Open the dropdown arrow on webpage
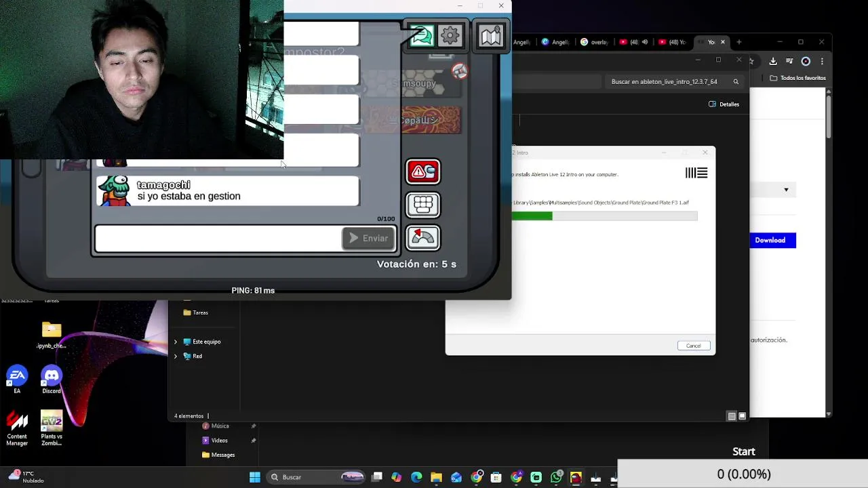The image size is (868, 488). click(x=786, y=190)
